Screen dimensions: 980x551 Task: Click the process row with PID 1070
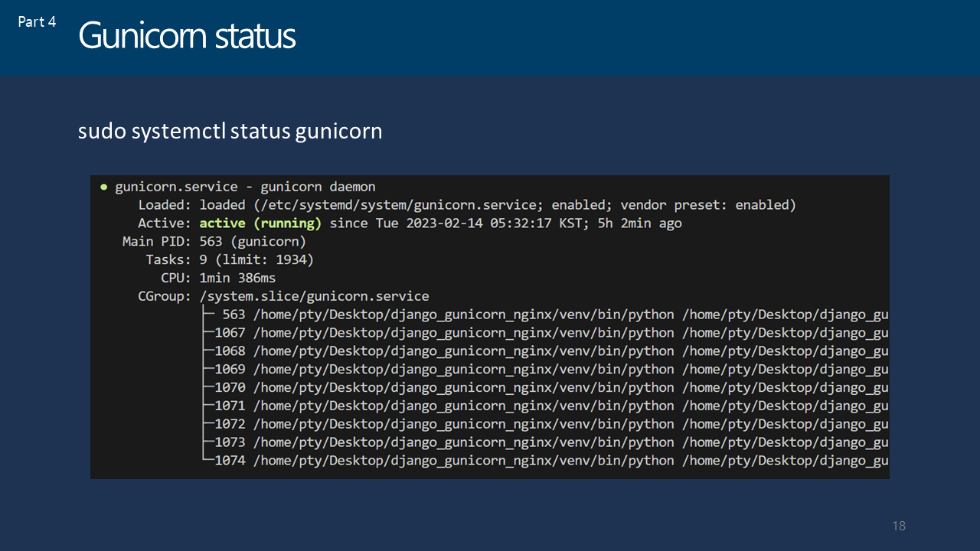[x=546, y=387]
